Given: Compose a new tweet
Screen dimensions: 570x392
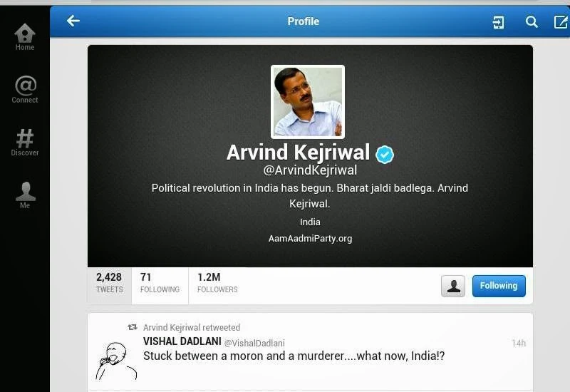Looking at the screenshot, I should tap(561, 22).
